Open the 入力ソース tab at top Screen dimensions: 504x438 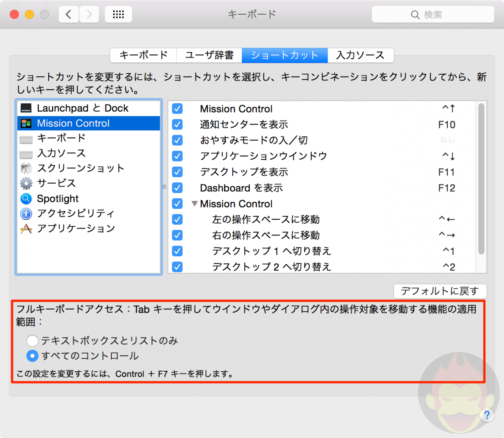(x=360, y=55)
